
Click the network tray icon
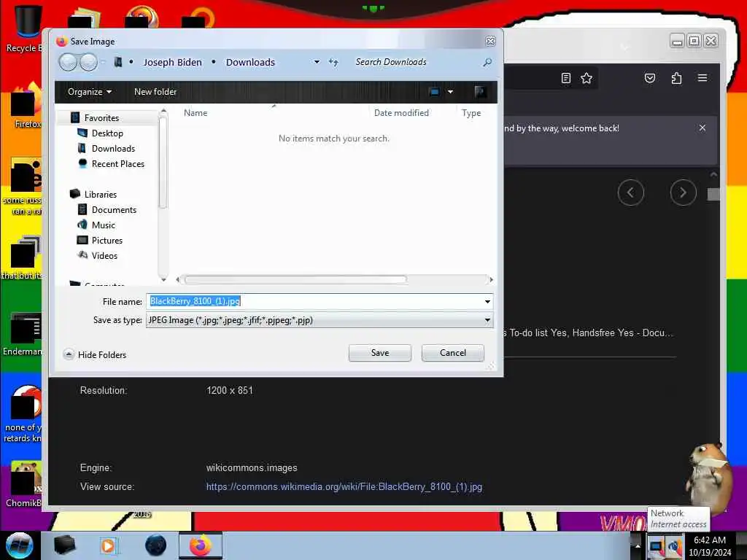pos(656,545)
